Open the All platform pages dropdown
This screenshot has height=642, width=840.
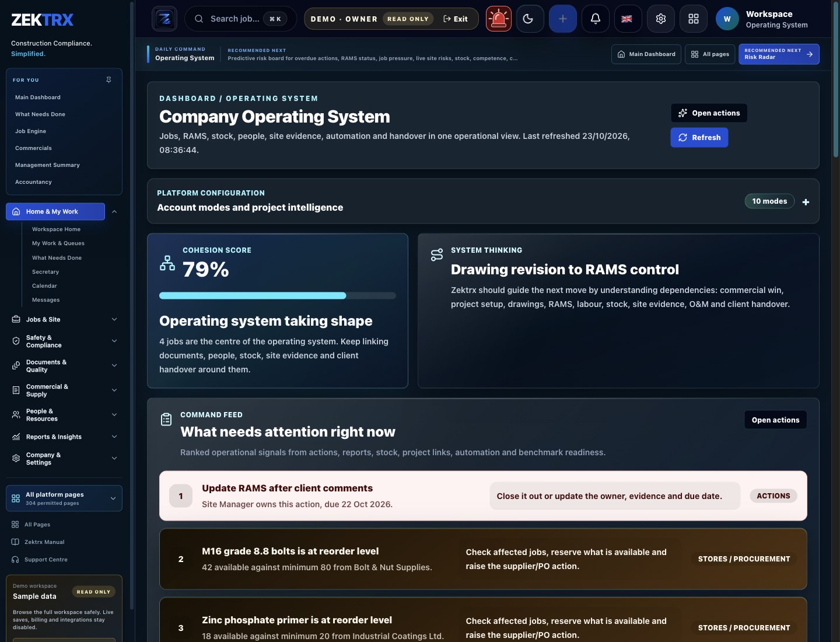(64, 498)
